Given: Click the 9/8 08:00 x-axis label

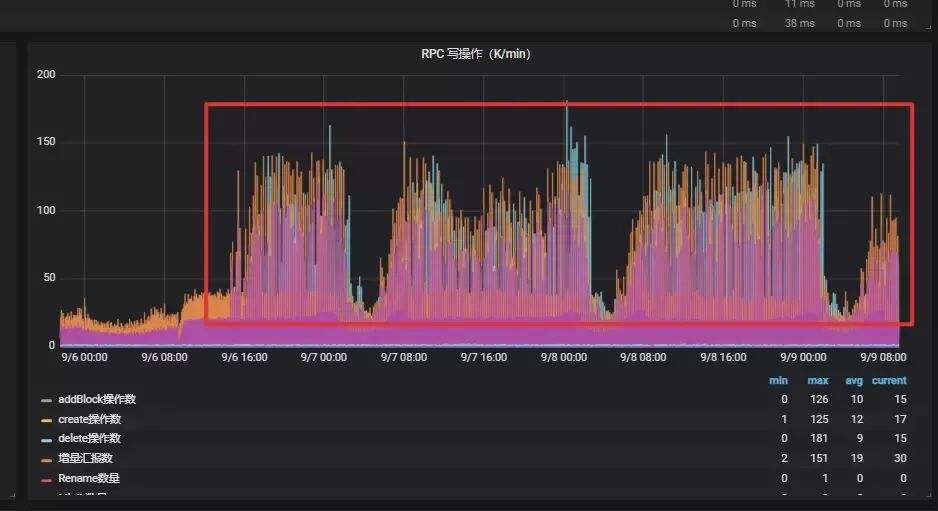Looking at the screenshot, I should [x=643, y=357].
